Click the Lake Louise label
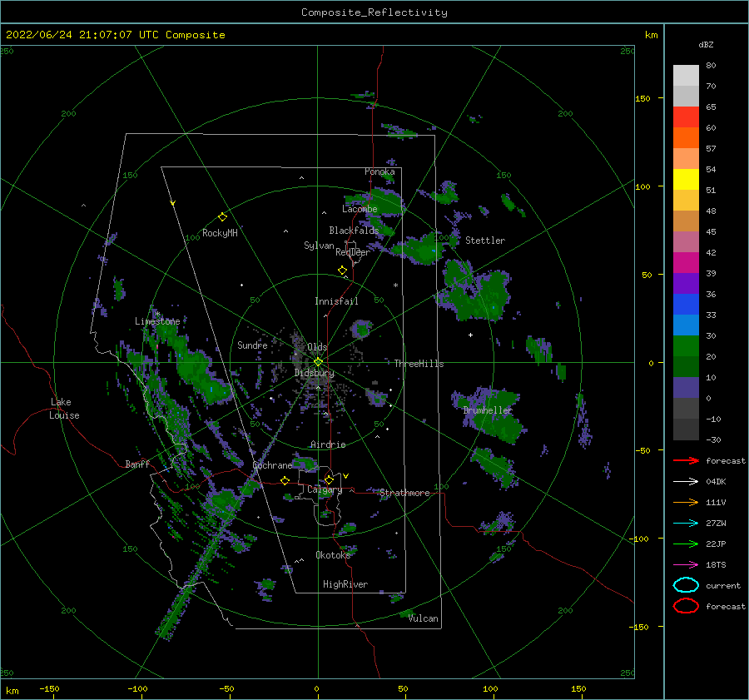Screen dimensions: 749x700 click(64, 409)
